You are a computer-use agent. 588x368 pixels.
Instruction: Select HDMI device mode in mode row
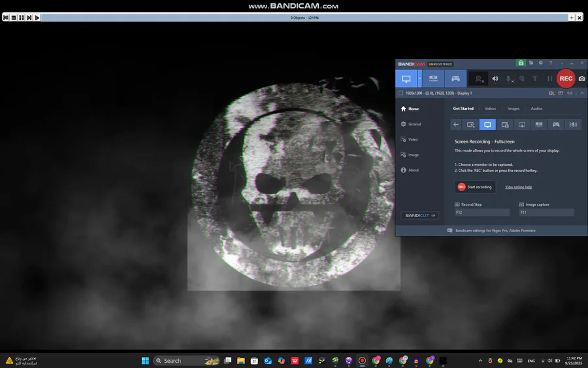(539, 125)
